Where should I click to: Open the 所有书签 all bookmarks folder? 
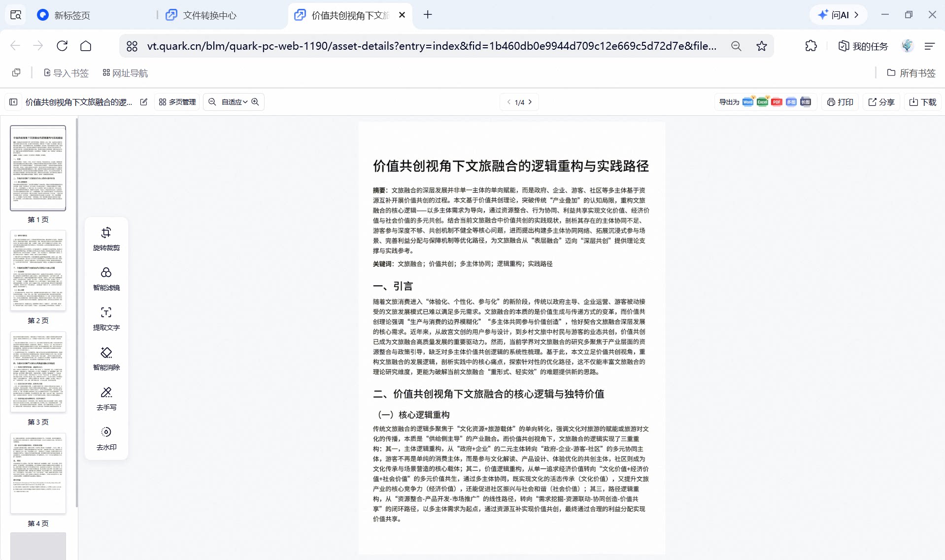911,73
